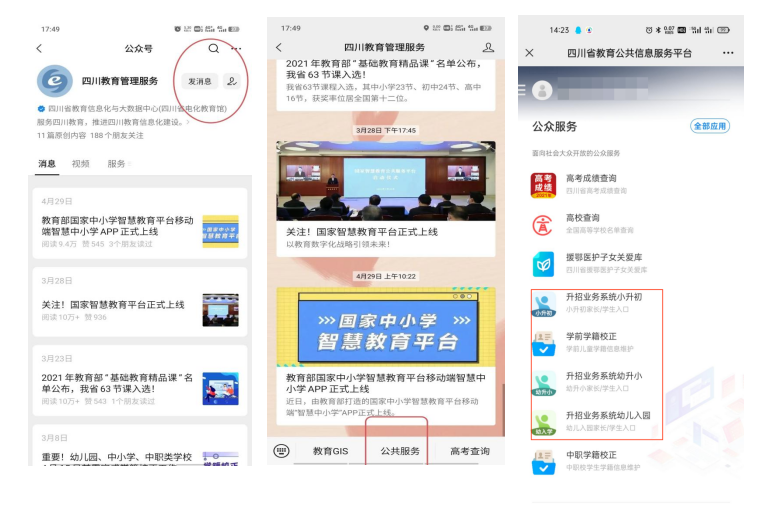Open thumbnail of 3月23日 精品课 article
This screenshot has width=762, height=516.
pos(221,389)
